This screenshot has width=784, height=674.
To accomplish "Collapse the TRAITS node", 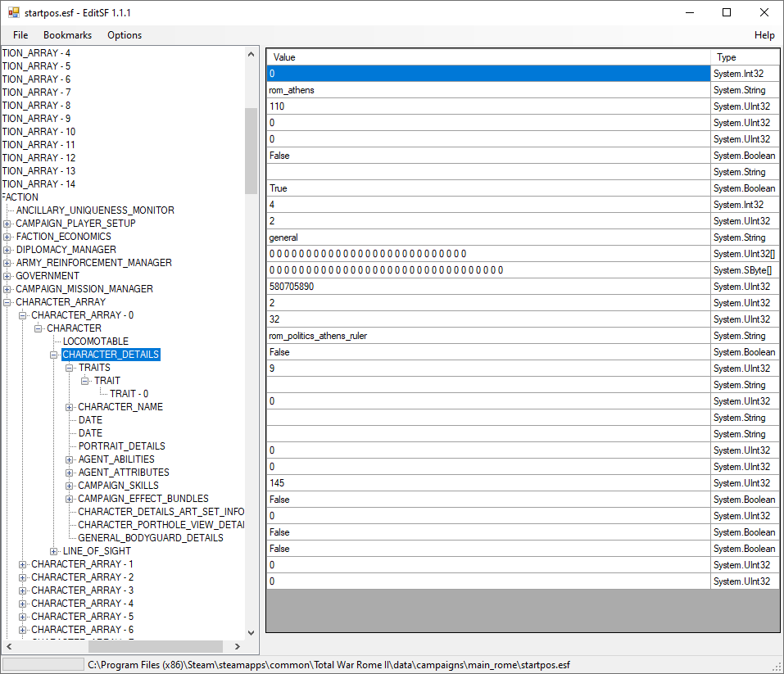I will [x=69, y=368].
